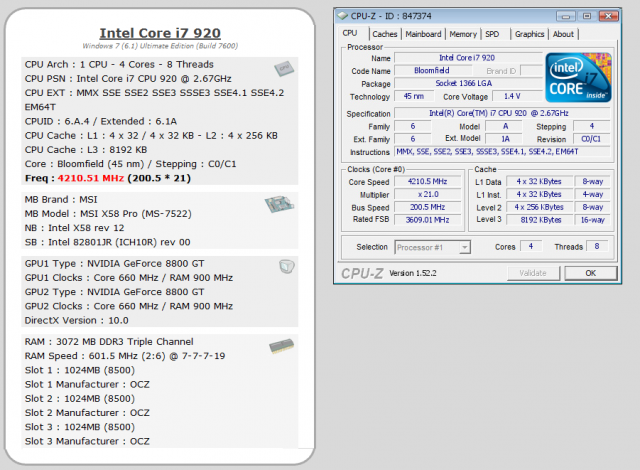Viewport: 640px width, 470px height.
Task: Click the Technology field 45 nm
Action: (x=414, y=96)
